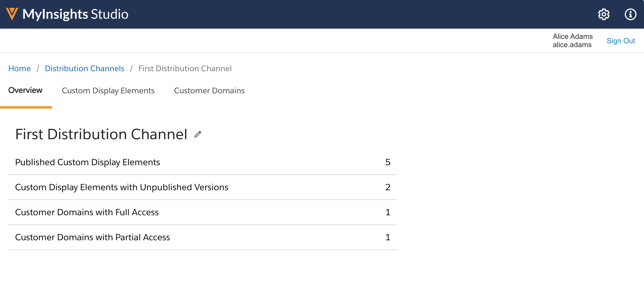Viewport: 644px width, 308px height.
Task: Click published elements count value 5
Action: click(x=387, y=162)
